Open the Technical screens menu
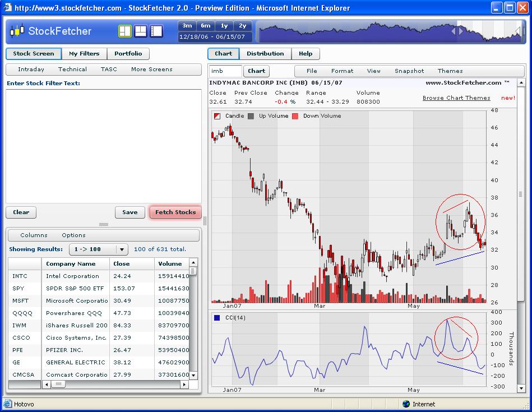The image size is (532, 412). [72, 70]
